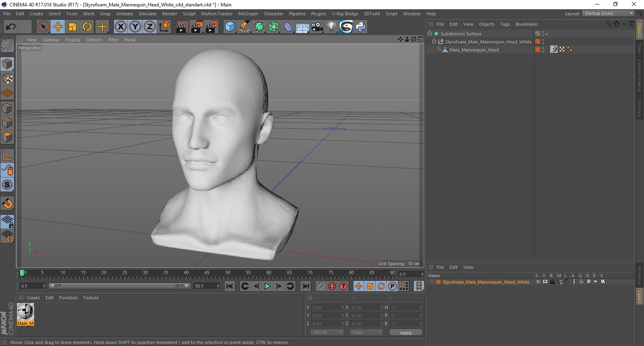Open the Deformer objects icon

tap(288, 27)
